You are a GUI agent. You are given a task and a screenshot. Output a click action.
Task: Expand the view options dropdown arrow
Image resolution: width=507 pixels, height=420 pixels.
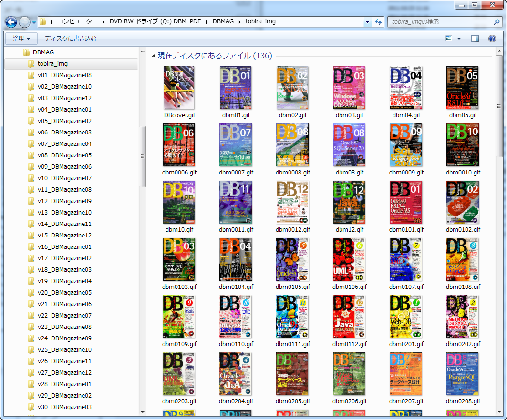pyautogui.click(x=459, y=39)
